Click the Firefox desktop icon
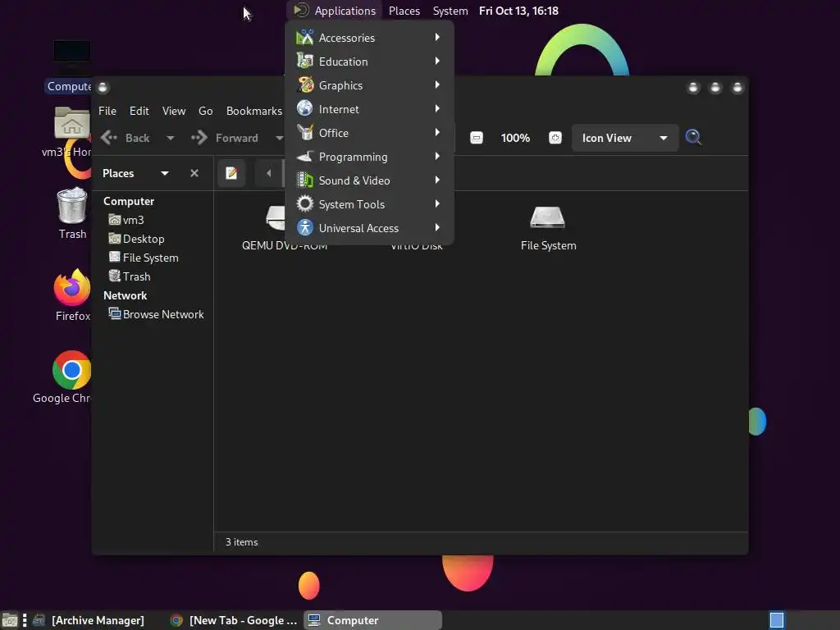 [x=72, y=288]
